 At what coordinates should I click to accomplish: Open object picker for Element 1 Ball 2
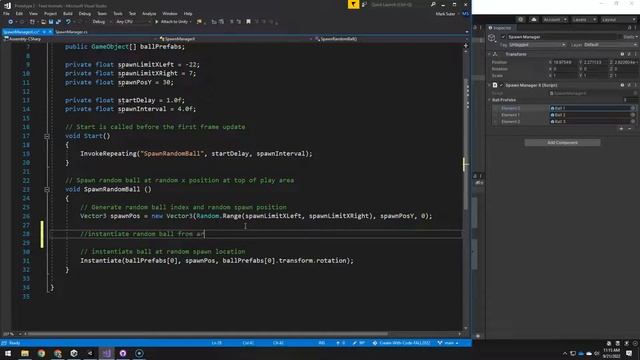[633, 115]
